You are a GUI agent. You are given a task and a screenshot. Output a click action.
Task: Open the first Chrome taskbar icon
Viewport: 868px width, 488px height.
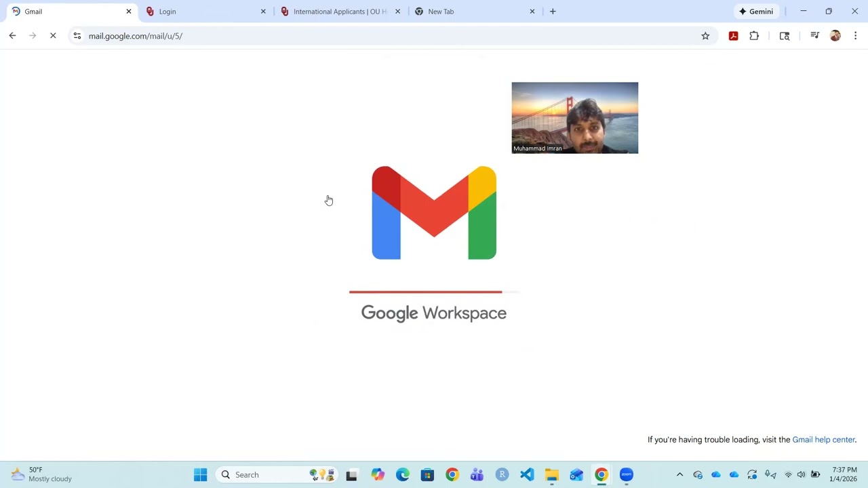pyautogui.click(x=452, y=475)
